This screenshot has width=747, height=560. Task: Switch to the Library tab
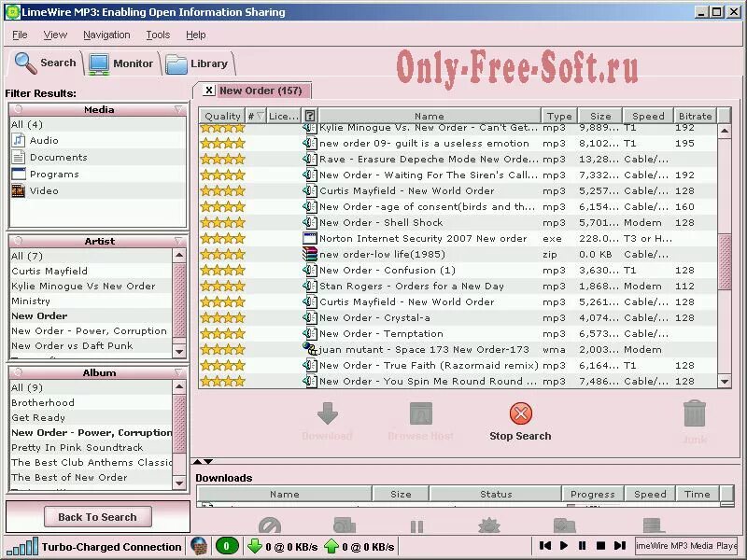(198, 63)
